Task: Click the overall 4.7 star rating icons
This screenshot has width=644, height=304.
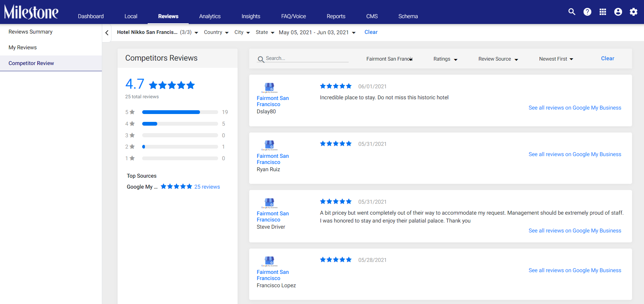Action: (172, 85)
